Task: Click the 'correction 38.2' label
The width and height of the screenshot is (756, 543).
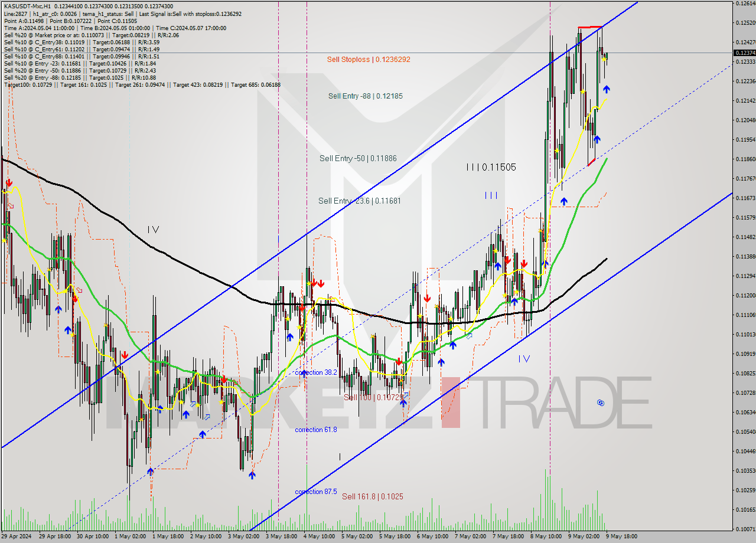Action: [316, 372]
